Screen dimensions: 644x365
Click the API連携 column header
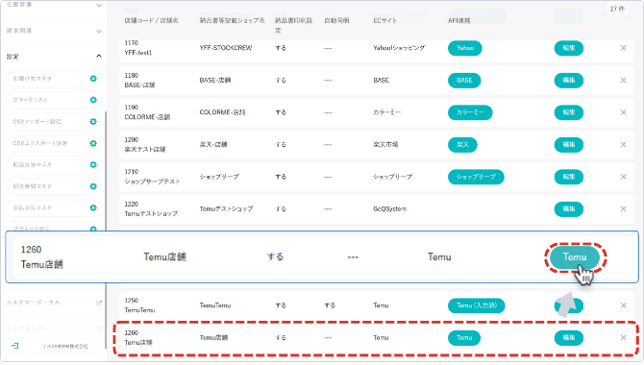pyautogui.click(x=459, y=21)
